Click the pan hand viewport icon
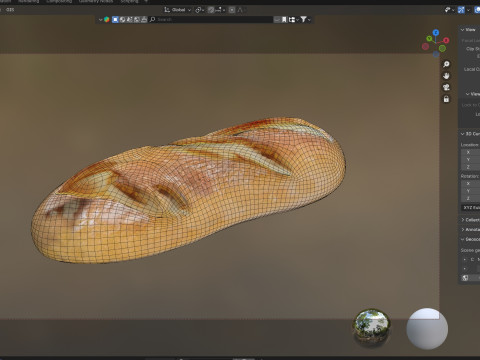The height and width of the screenshot is (360, 480). 446,76
